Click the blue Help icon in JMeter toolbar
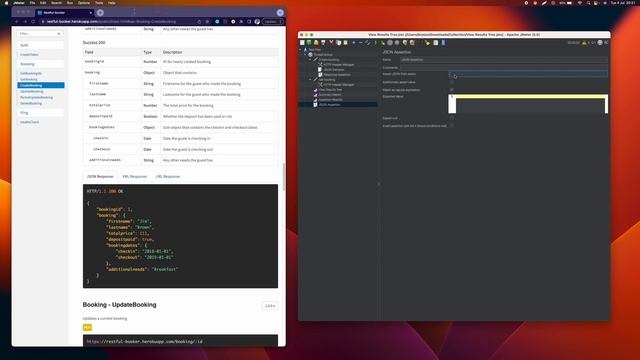 pos(443,42)
